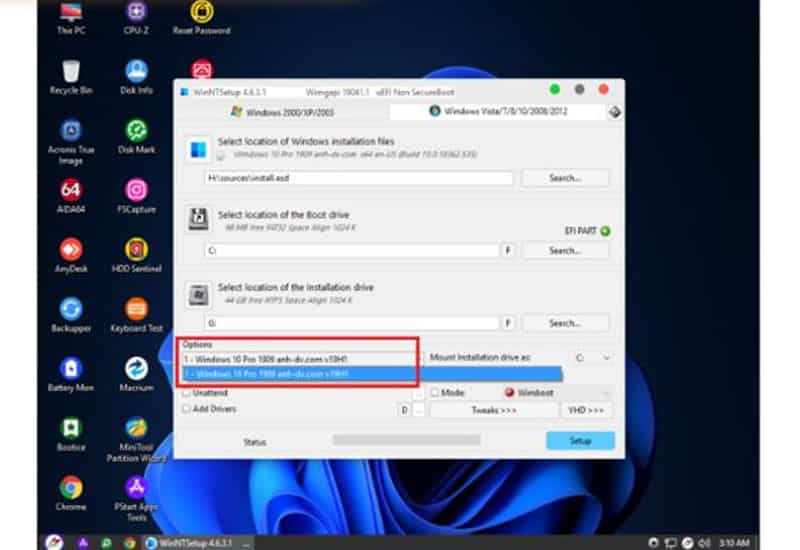This screenshot has width=800, height=550.
Task: Click the installation drive G: input field
Action: 352,323
